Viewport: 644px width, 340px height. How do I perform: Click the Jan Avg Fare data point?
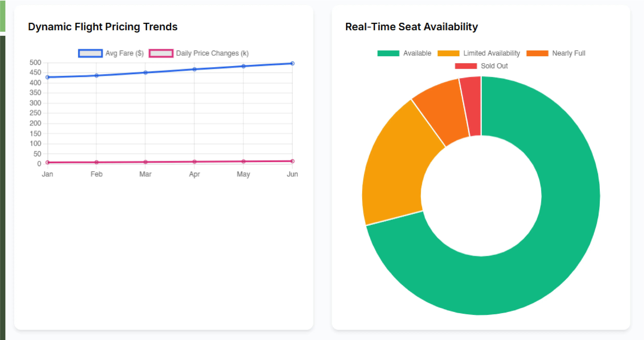point(48,77)
